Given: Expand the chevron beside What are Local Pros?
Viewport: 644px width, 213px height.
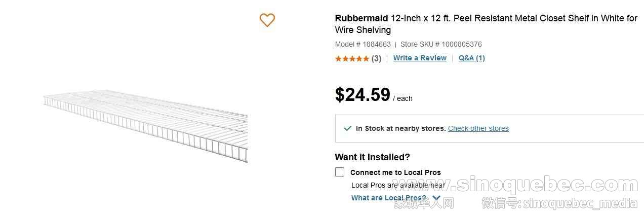Looking at the screenshot, I should [x=436, y=198].
